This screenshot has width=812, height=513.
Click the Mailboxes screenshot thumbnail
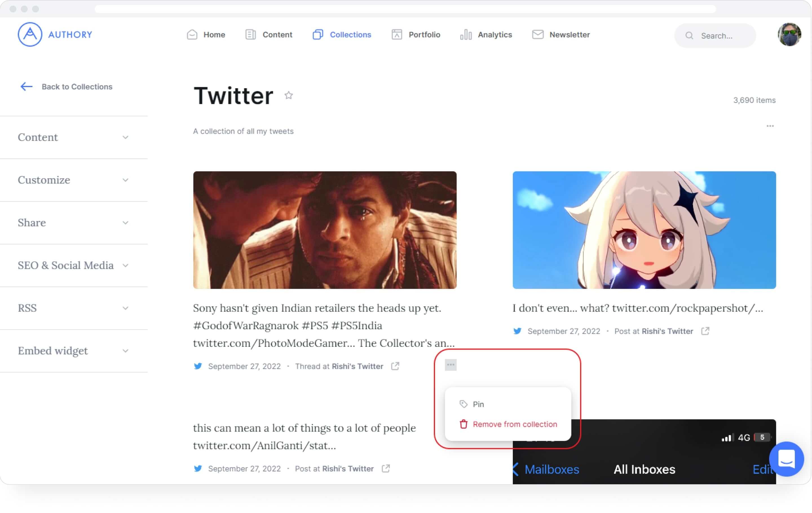(645, 452)
